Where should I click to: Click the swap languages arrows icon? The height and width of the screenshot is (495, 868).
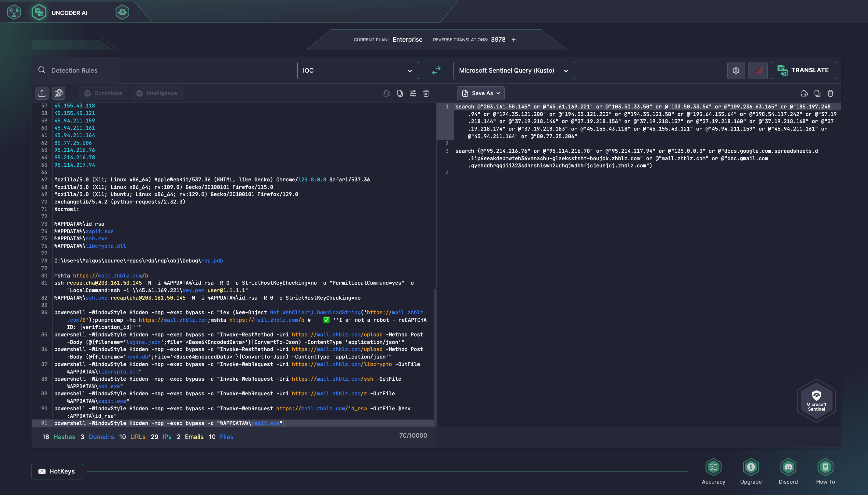[436, 70]
